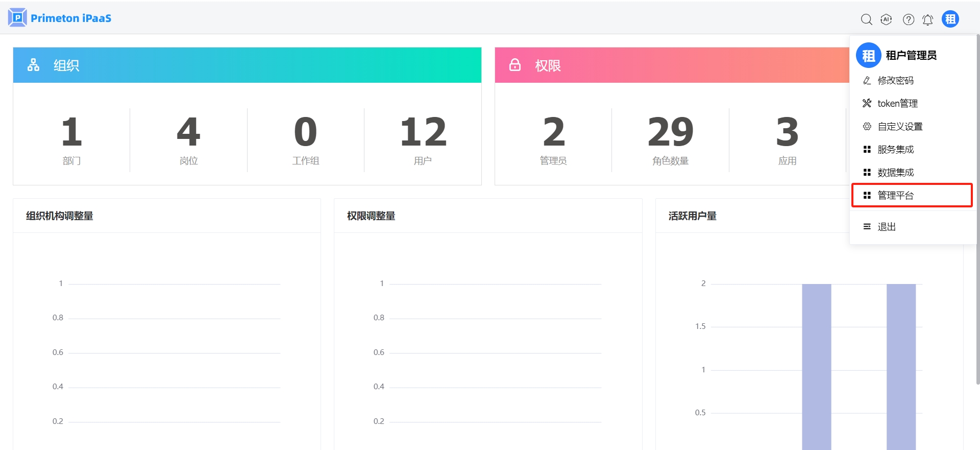
Task: Click the Primeton iPaaS logo icon
Action: pos(17,18)
